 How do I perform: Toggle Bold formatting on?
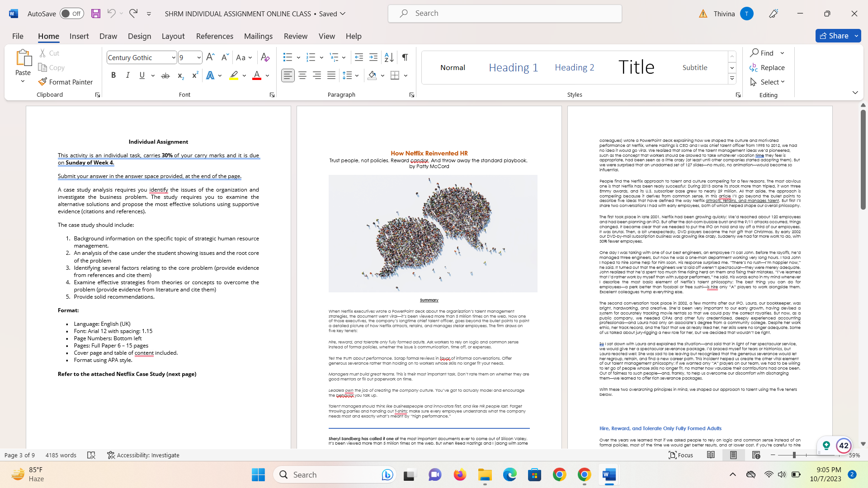[113, 75]
